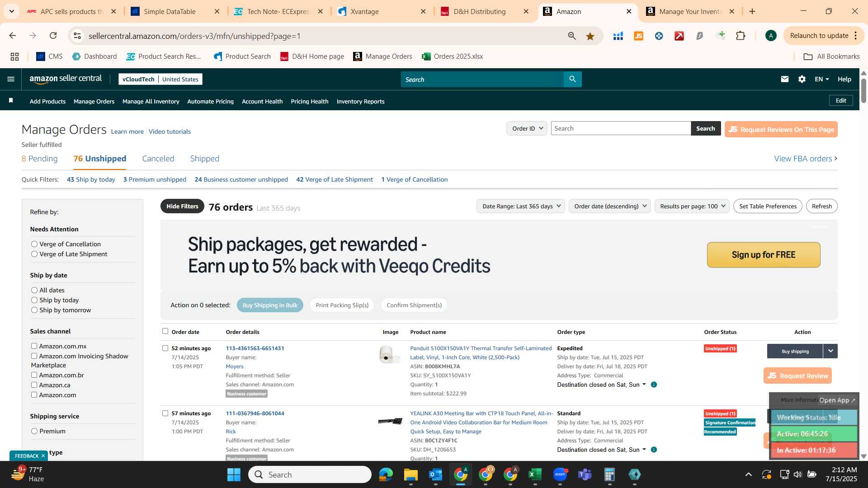The width and height of the screenshot is (868, 488).
Task: Open the Pricing Health menu item
Action: [x=310, y=101]
